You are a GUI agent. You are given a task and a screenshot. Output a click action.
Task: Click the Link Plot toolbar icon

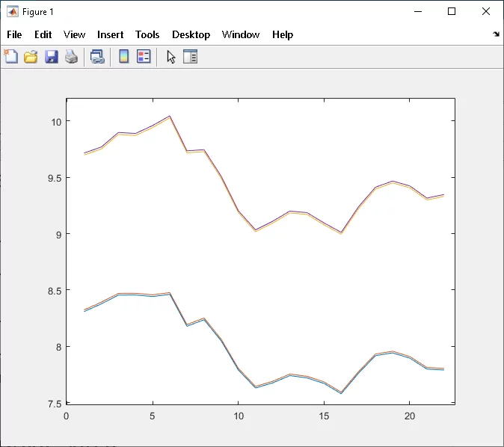[x=97, y=57]
